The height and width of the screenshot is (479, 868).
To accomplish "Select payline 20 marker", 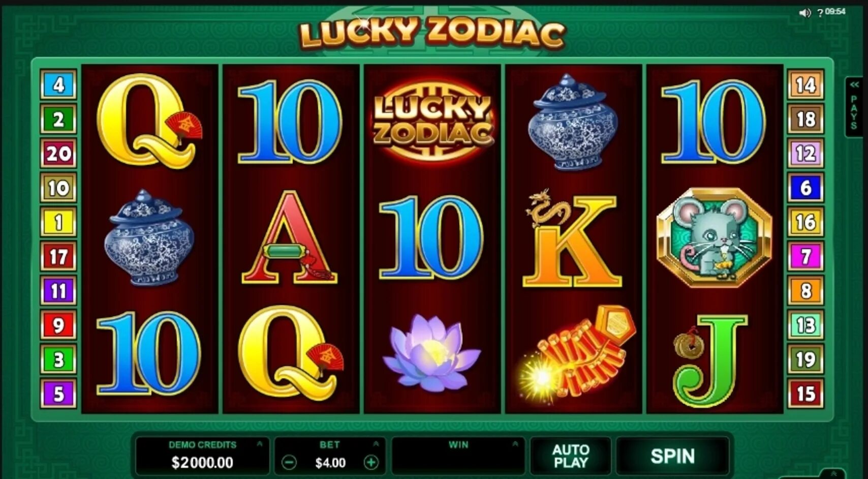I will (58, 153).
